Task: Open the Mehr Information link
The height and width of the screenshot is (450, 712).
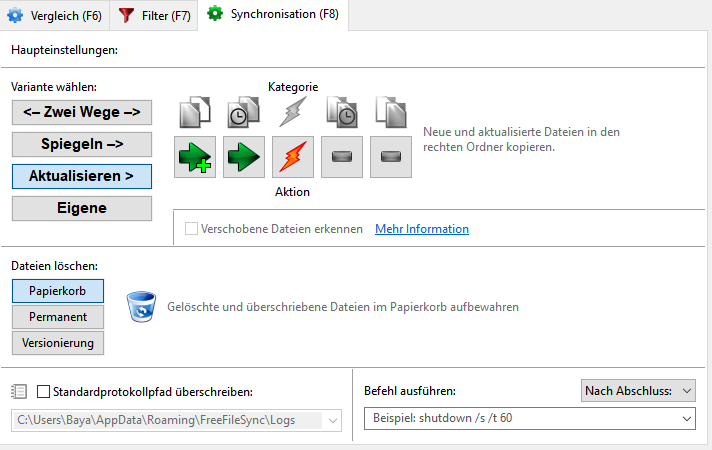Action: tap(422, 229)
